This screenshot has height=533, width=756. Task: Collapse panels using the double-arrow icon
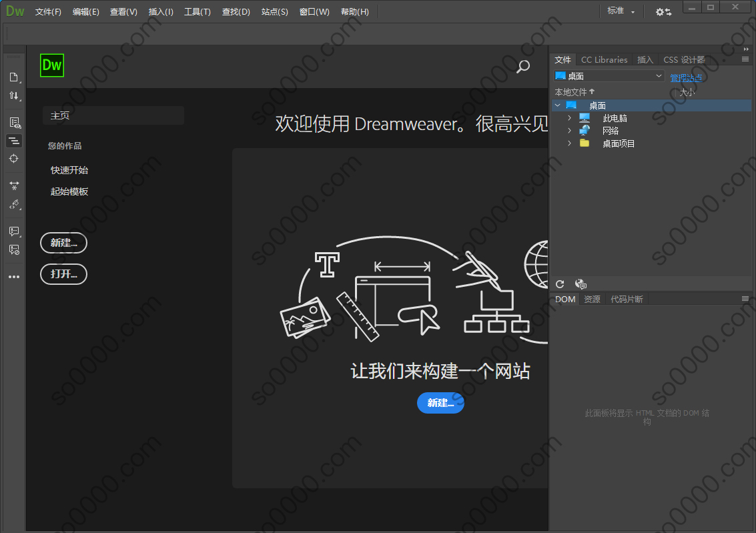[746, 49]
